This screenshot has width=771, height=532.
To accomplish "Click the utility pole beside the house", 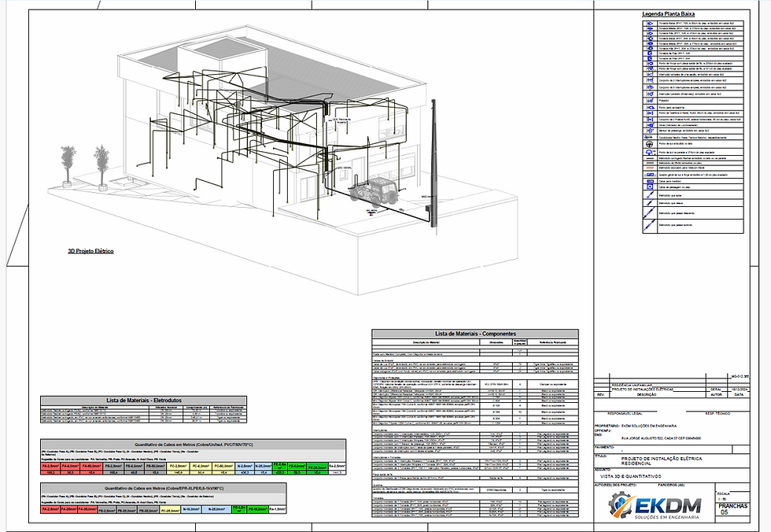I will 433,164.
